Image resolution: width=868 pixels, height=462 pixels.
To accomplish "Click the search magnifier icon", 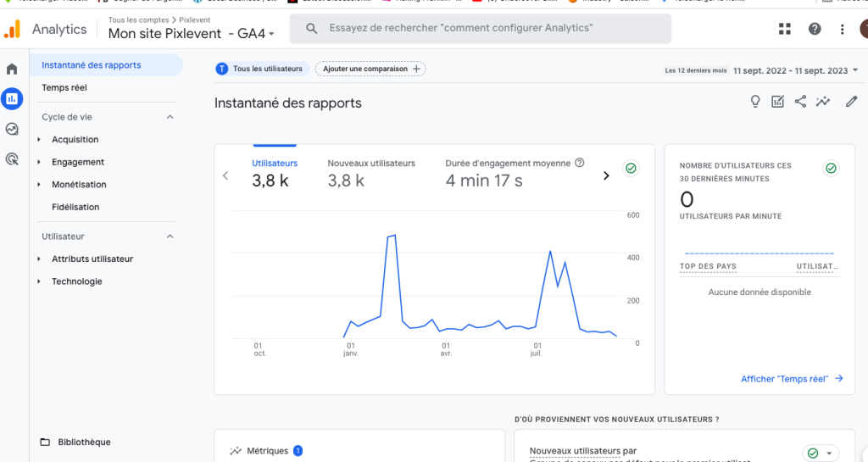I will (x=312, y=28).
